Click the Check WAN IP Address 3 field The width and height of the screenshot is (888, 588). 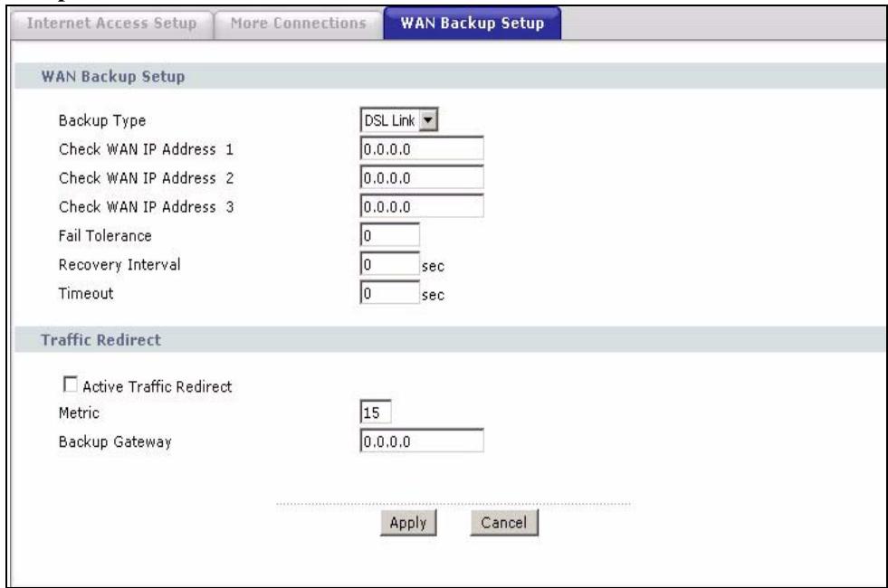coord(422,206)
